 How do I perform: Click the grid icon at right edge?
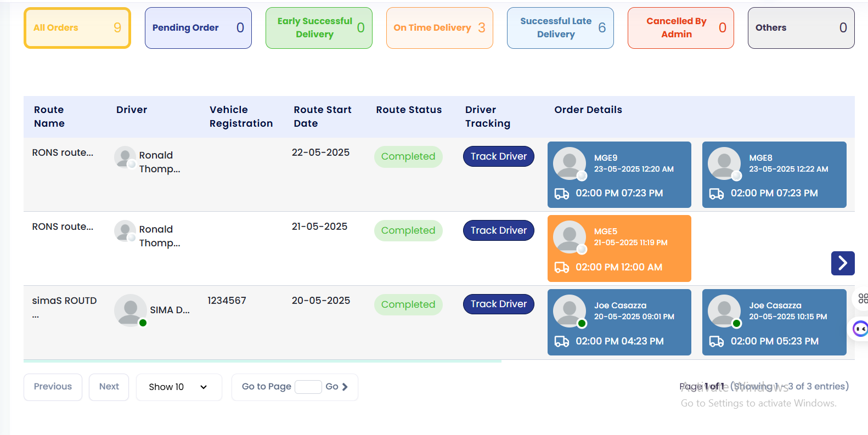click(863, 298)
